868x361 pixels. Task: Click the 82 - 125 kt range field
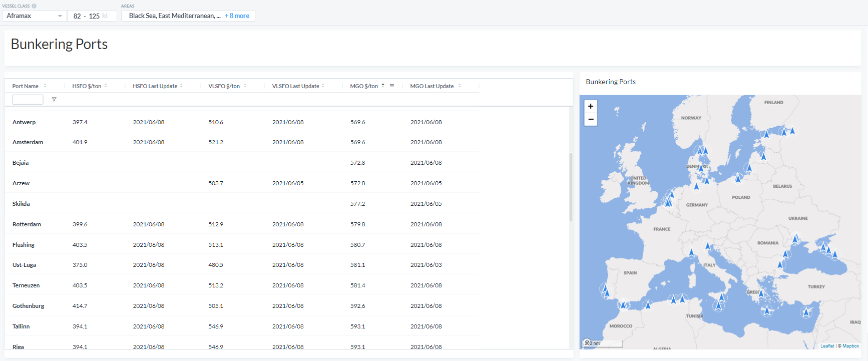tap(92, 16)
